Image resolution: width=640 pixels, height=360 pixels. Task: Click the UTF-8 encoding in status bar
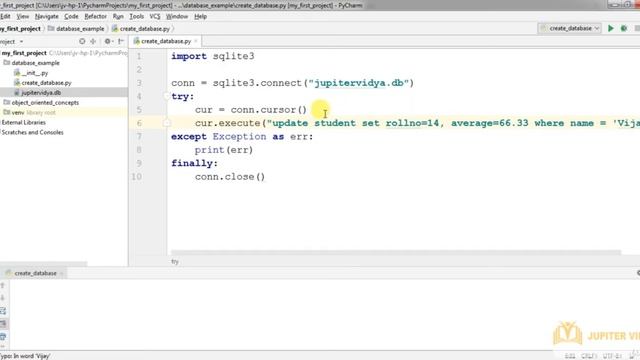pos(612,356)
